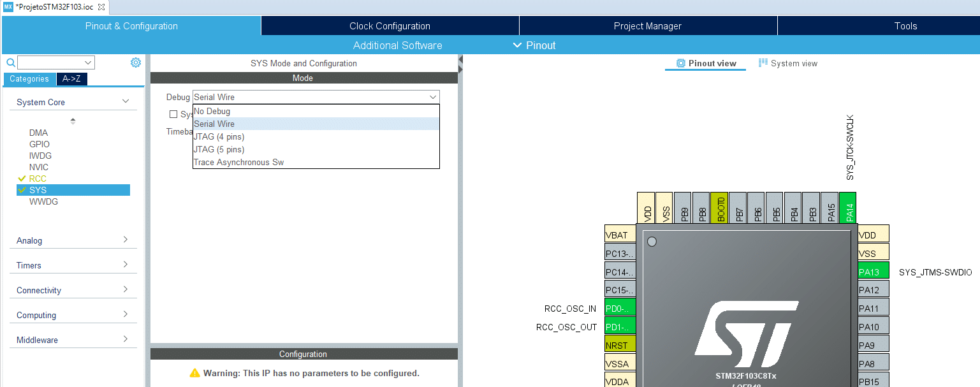Select WWDG in System Core list

(x=43, y=201)
